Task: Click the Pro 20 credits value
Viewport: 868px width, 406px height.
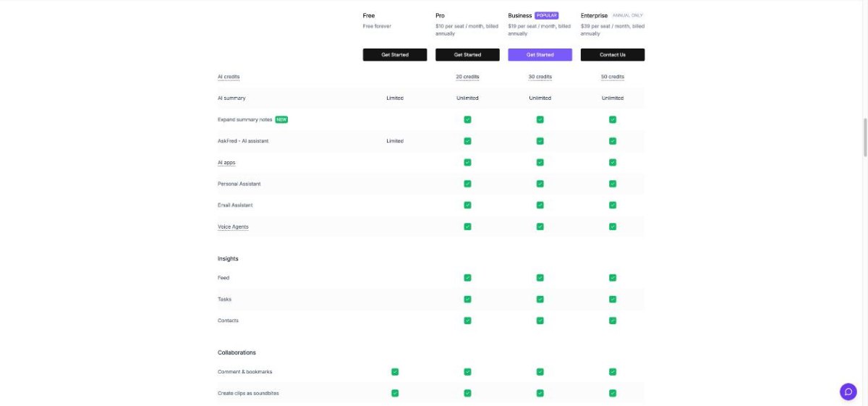Action: (467, 77)
